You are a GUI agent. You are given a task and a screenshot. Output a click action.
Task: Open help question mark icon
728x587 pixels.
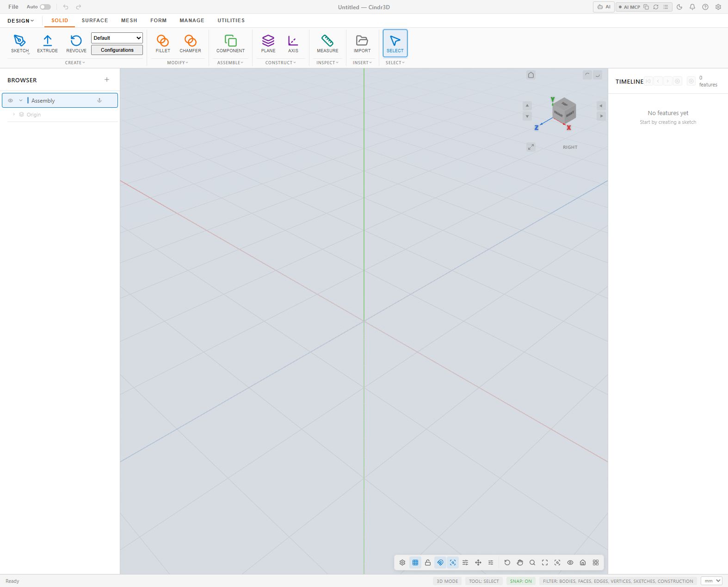pyautogui.click(x=705, y=7)
